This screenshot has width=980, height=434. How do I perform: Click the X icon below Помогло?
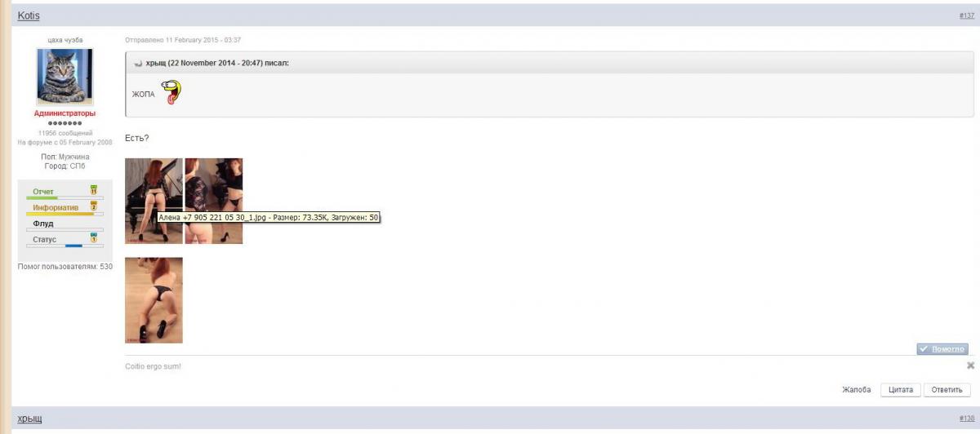(x=970, y=366)
